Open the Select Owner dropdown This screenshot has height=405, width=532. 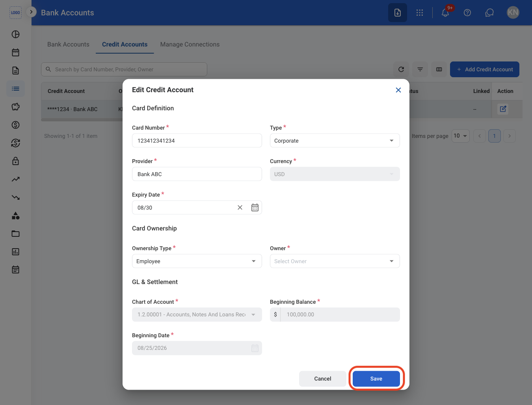pos(335,261)
